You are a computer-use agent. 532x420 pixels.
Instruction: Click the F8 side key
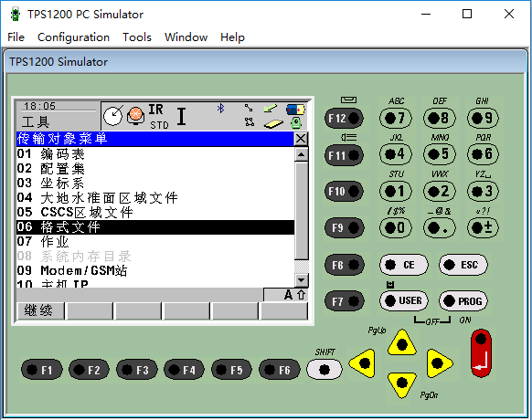tap(345, 265)
